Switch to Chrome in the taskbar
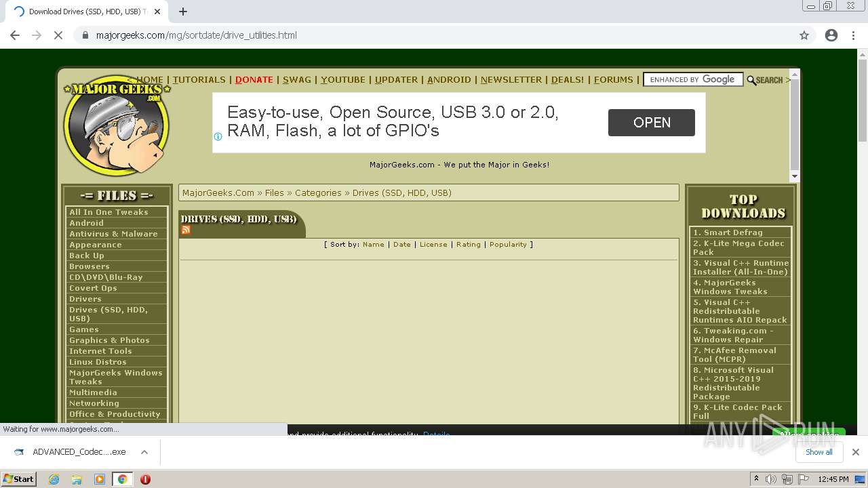This screenshot has width=868, height=488. point(122,479)
